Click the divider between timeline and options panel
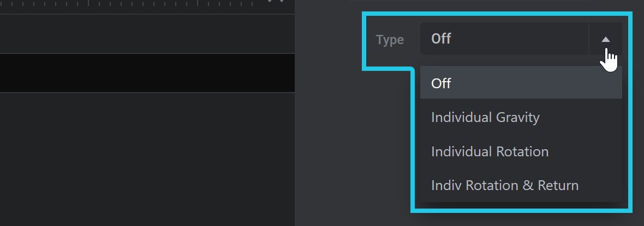Viewport: 644px width, 226px height. pyautogui.click(x=295, y=113)
